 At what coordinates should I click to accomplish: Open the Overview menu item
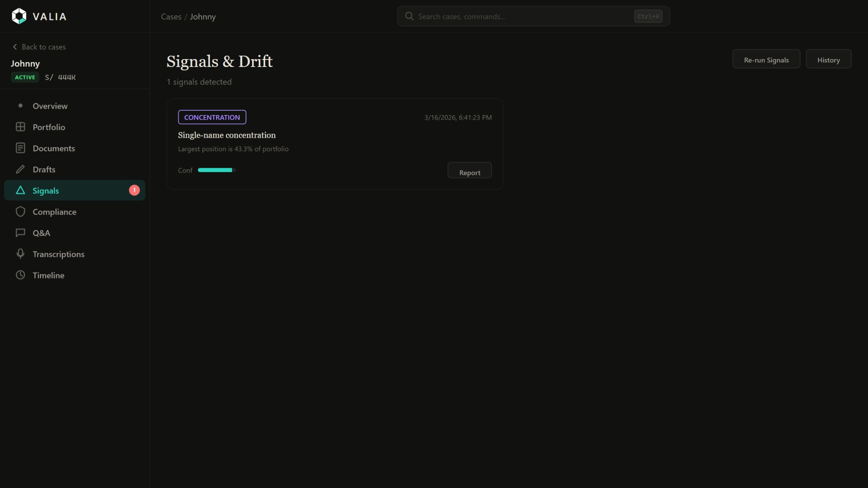click(50, 106)
